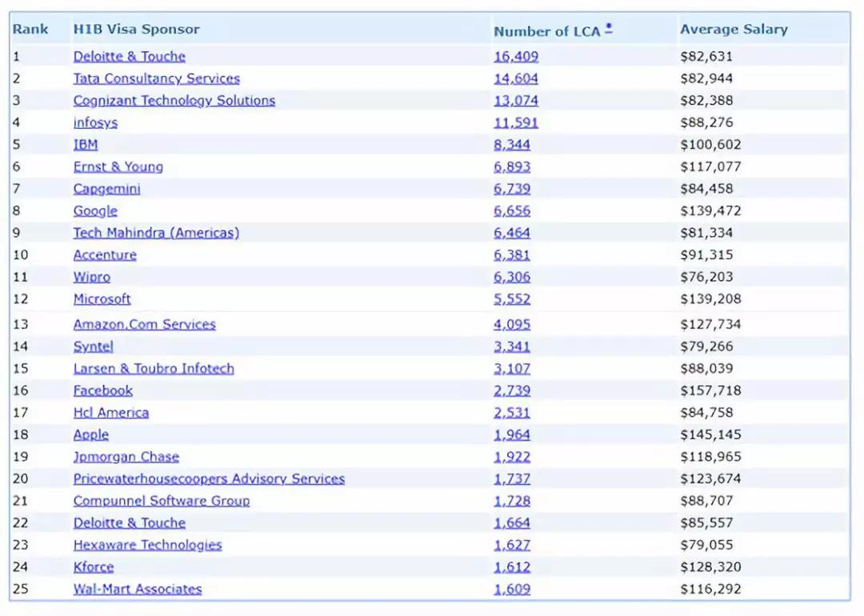Open the Jpmorgan Chase link
The image size is (864, 616).
pos(126,457)
